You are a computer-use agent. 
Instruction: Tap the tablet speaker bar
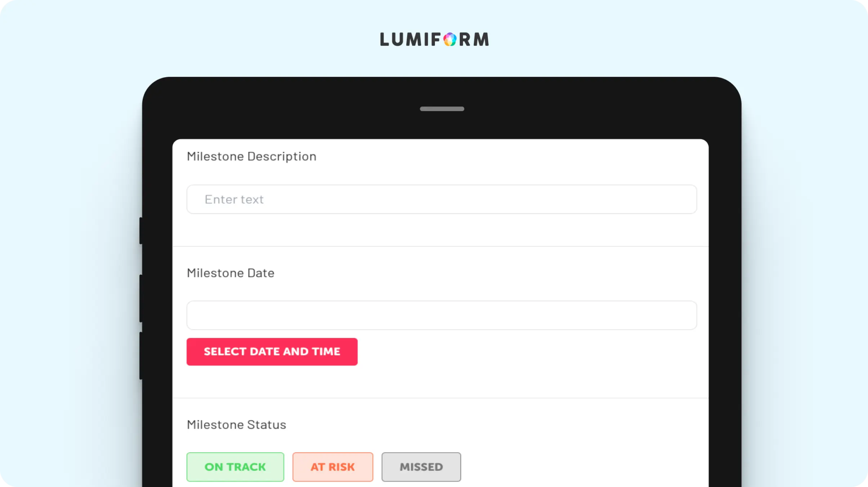coord(442,109)
